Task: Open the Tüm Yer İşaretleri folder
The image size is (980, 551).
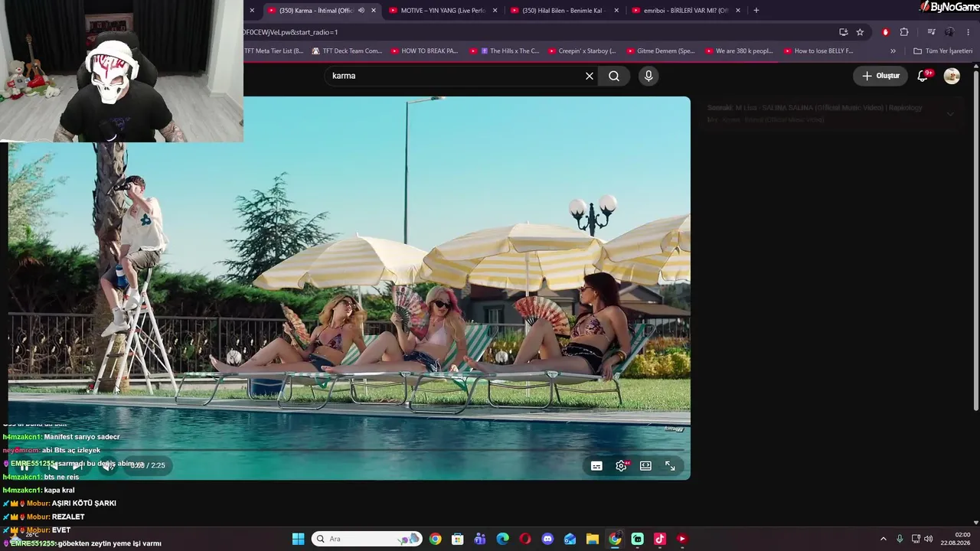Action: click(942, 51)
